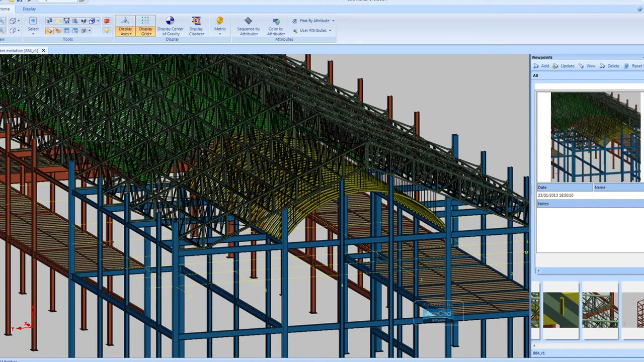Open the User Attributes dropdown arrow
Screen dimensions: 644x362
point(330,31)
